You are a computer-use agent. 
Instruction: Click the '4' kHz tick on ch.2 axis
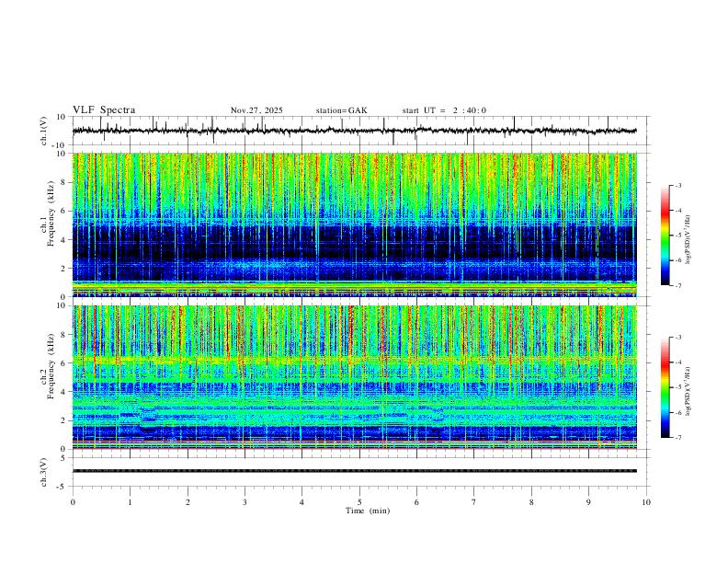(x=65, y=392)
